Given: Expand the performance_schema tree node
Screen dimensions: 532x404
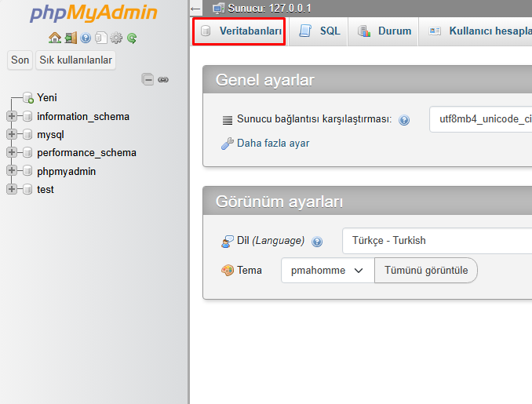Looking at the screenshot, I should pos(12,152).
